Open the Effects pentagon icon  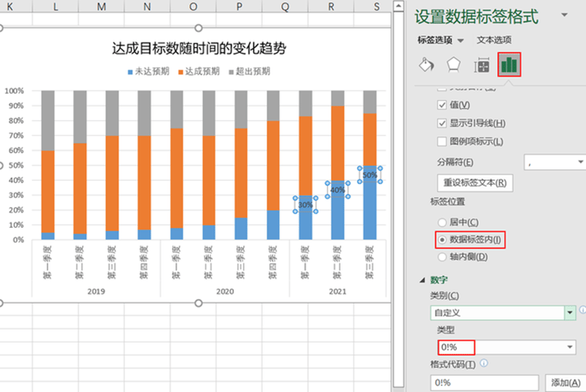[x=453, y=65]
